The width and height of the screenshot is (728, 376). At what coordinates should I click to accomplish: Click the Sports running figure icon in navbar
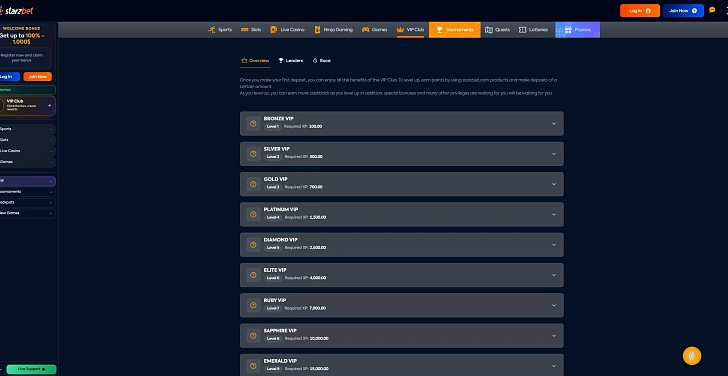coord(212,30)
